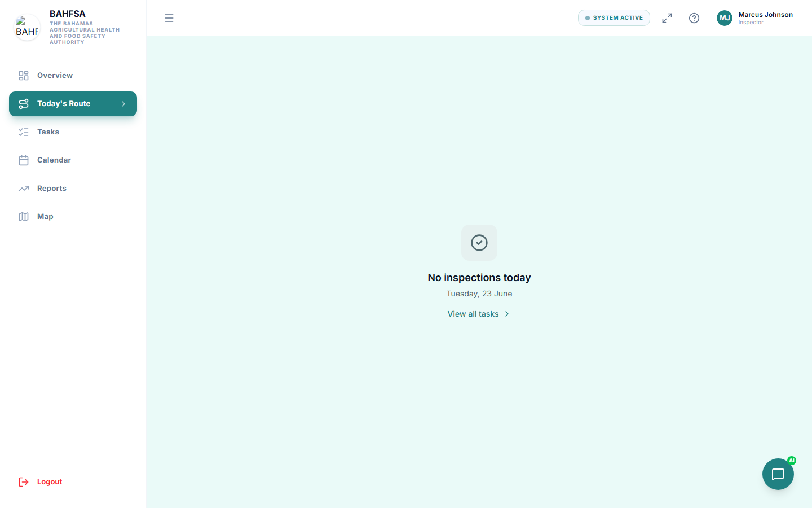This screenshot has width=812, height=508.
Task: Open Marcus Johnson user profile menu
Action: click(755, 18)
